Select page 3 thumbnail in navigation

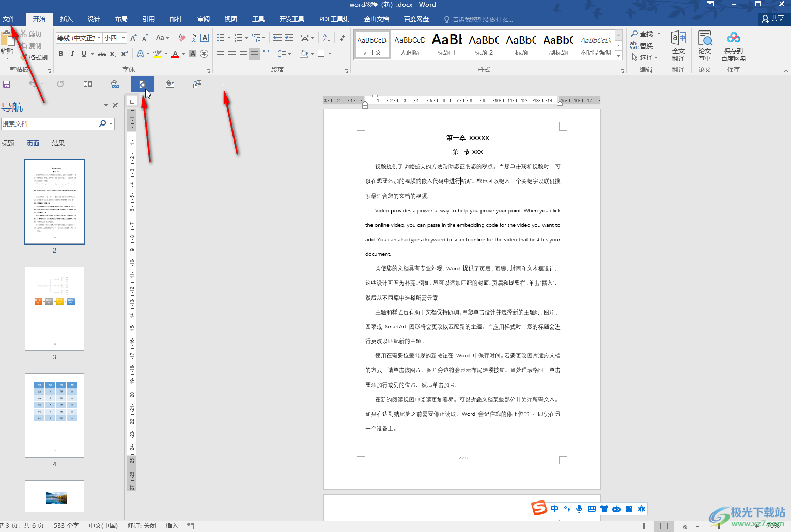click(54, 308)
